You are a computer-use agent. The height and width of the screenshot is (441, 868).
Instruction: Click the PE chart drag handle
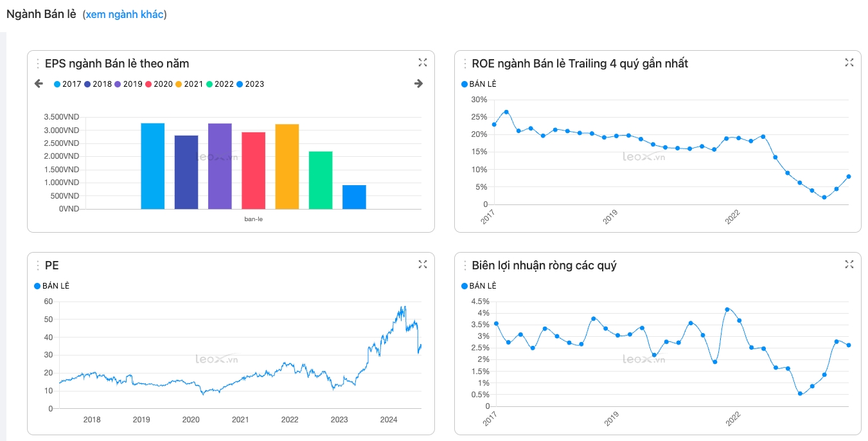(38, 265)
